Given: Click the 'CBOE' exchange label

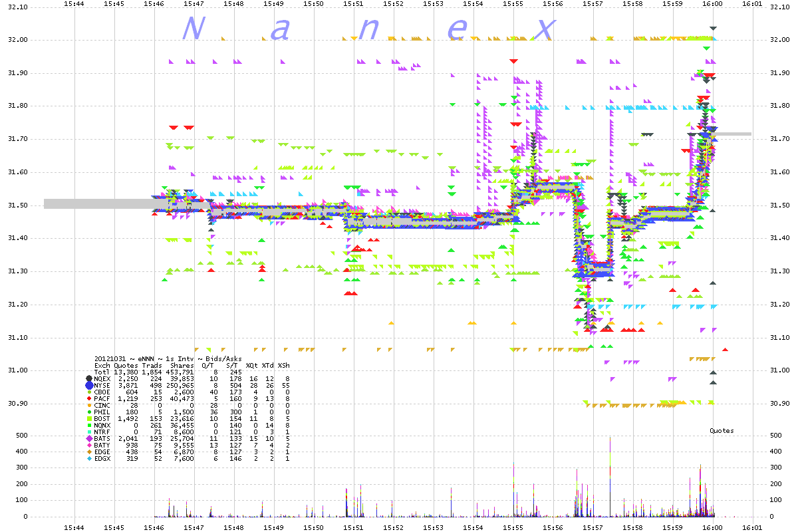Looking at the screenshot, I should 102,392.
